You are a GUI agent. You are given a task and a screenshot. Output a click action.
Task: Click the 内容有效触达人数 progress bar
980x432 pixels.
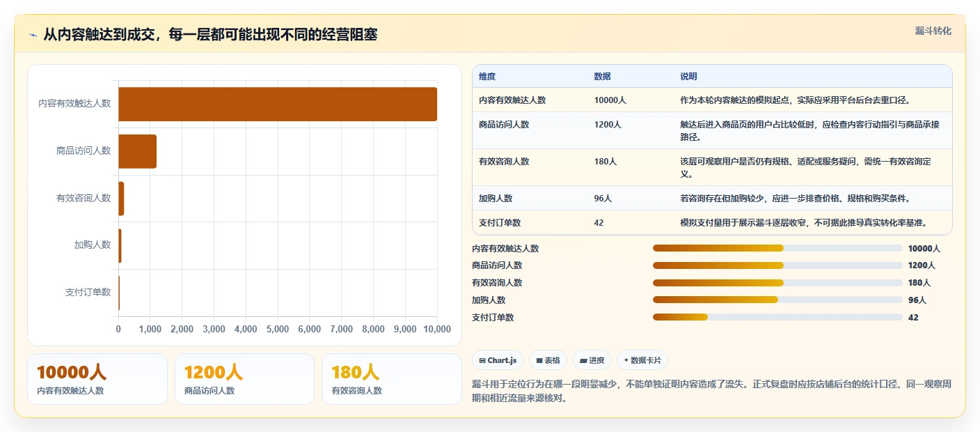[x=777, y=248]
